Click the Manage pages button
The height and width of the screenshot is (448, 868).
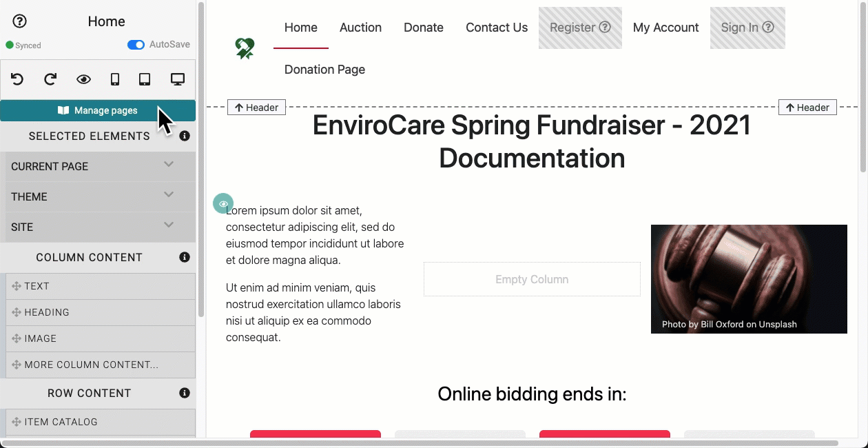pyautogui.click(x=98, y=110)
